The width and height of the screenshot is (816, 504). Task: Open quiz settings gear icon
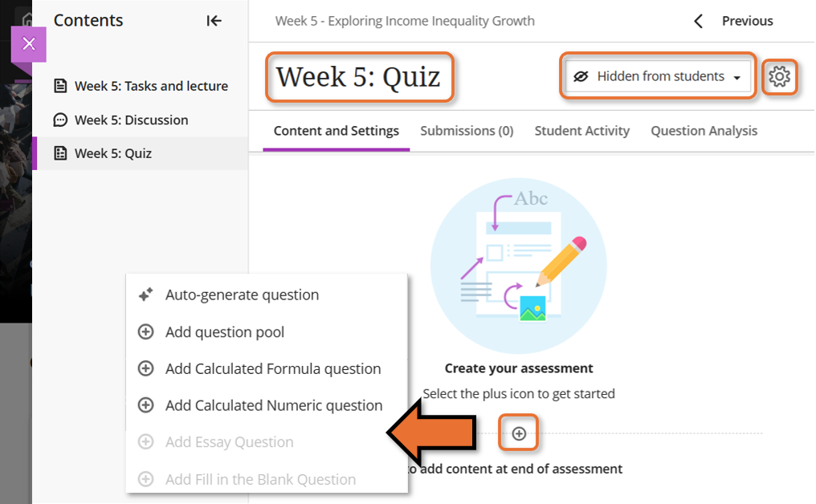[x=779, y=77]
